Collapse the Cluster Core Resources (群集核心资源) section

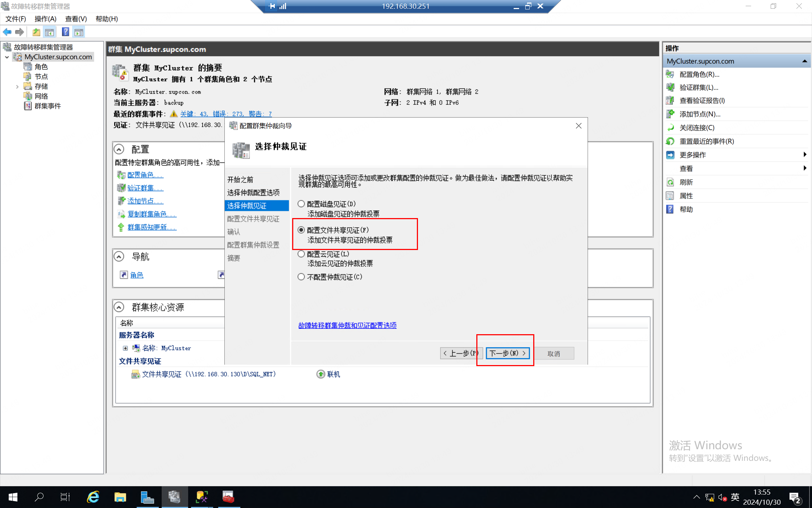coord(119,307)
